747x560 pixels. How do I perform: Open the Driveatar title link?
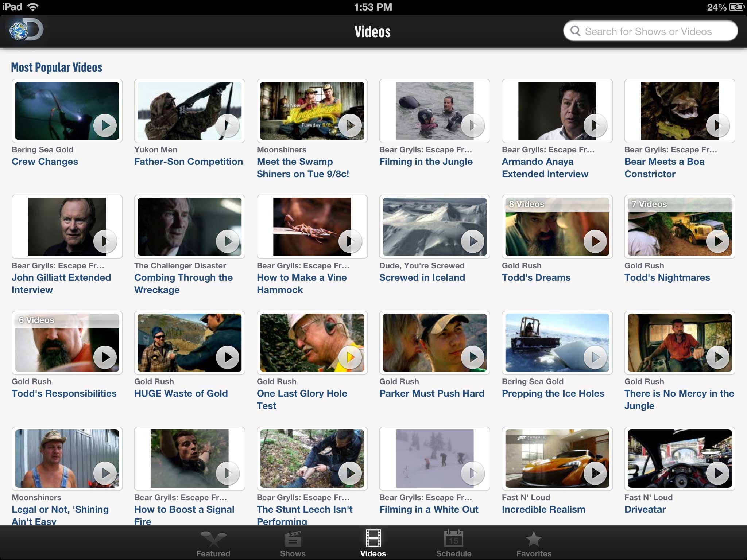point(645,509)
